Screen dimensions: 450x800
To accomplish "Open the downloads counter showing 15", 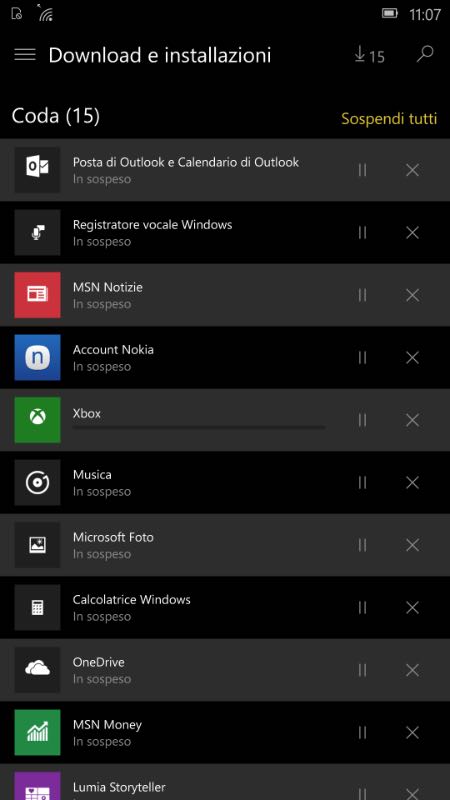I will [369, 55].
